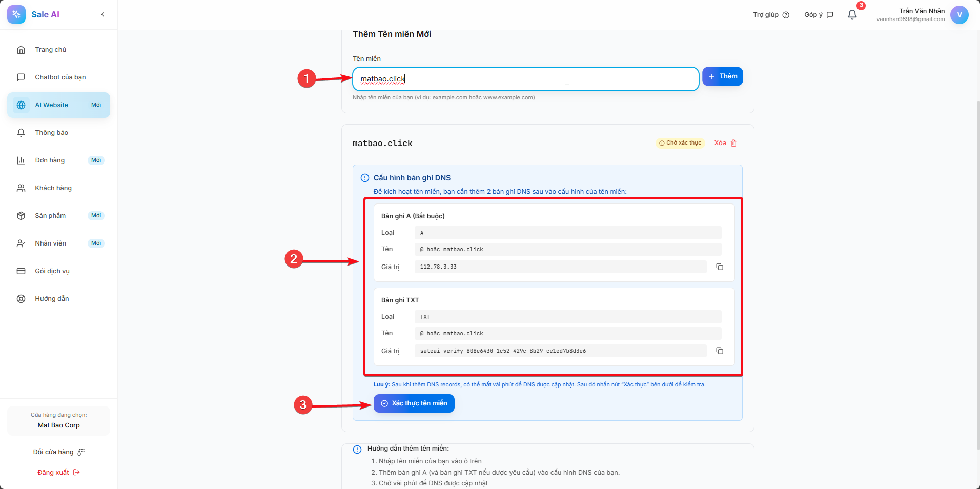Collapse the sidebar with the chevron arrow
Image resolution: width=980 pixels, height=489 pixels.
pyautogui.click(x=103, y=14)
